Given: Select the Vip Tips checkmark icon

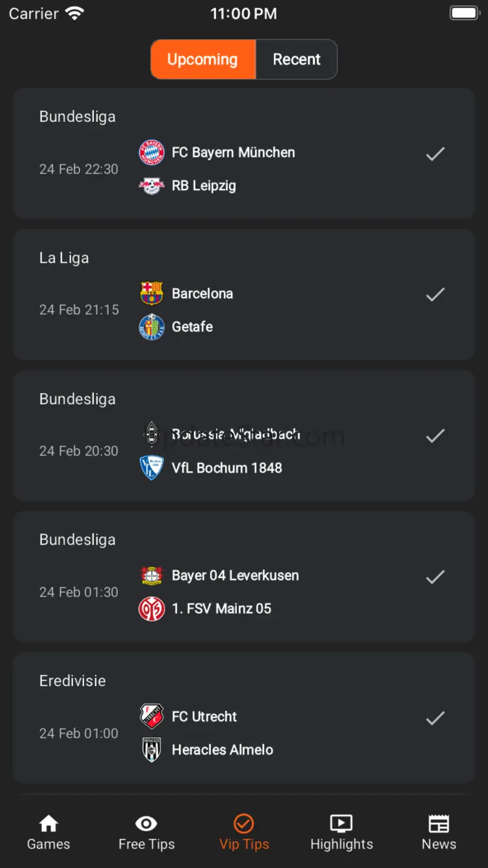Looking at the screenshot, I should click(244, 824).
